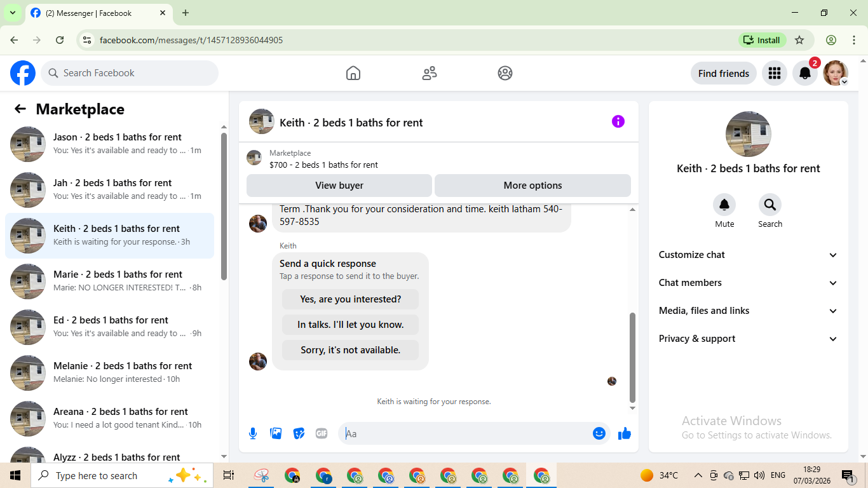Viewport: 868px width, 488px height.
Task: Open the Marketplace listing thumbnail
Action: click(x=254, y=158)
